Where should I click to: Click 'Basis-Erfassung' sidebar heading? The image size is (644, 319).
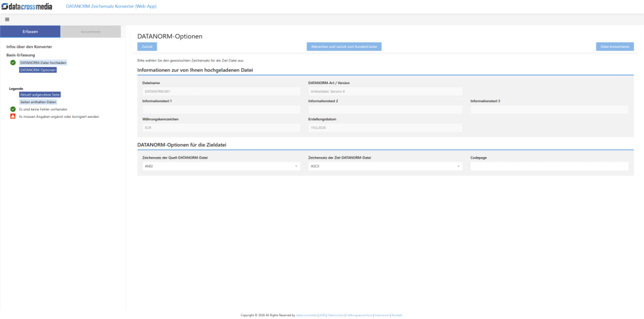click(20, 55)
